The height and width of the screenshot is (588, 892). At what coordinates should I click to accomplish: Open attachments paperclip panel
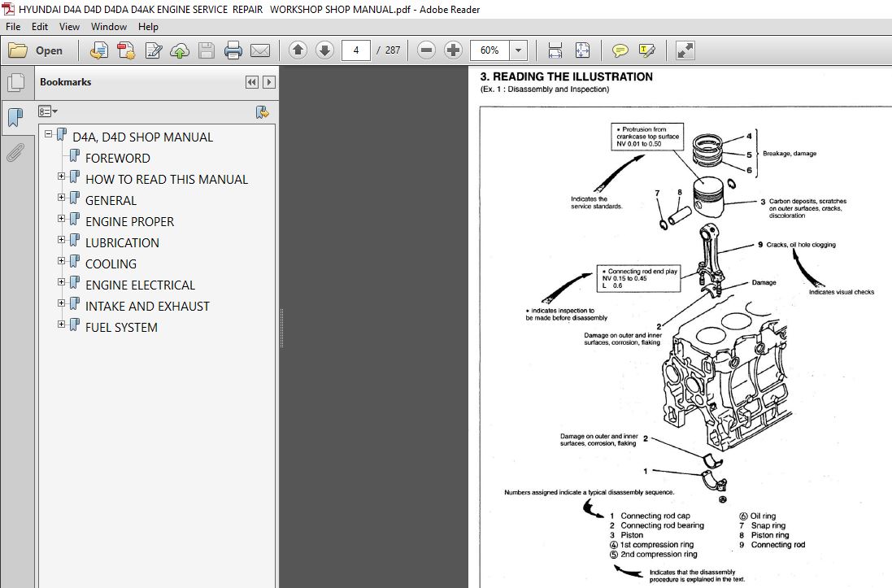click(15, 153)
